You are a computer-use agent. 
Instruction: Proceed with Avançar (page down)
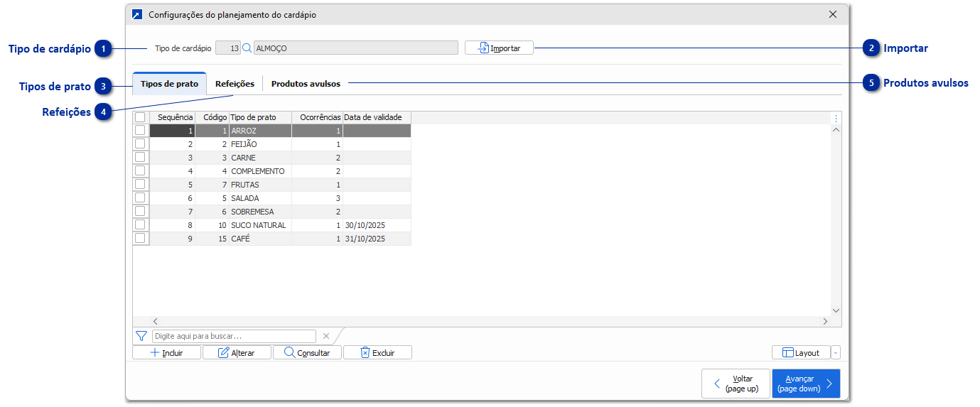(x=806, y=384)
